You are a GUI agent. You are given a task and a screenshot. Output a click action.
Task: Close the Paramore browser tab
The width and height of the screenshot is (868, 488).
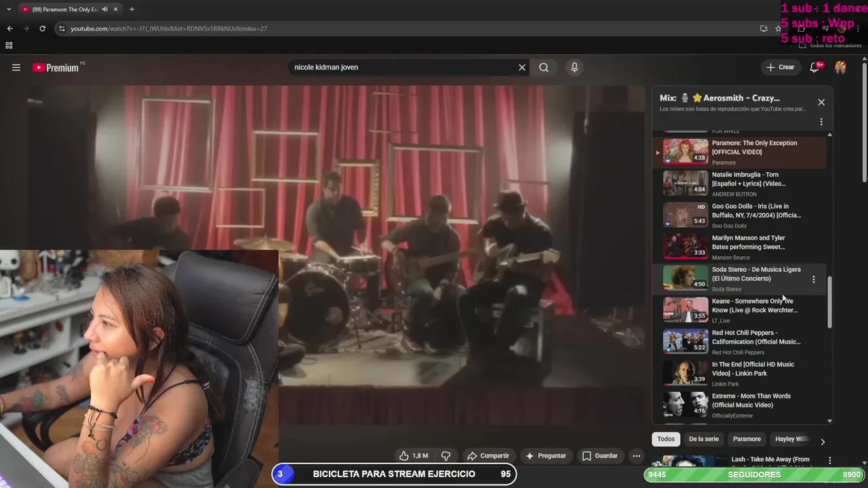(116, 9)
